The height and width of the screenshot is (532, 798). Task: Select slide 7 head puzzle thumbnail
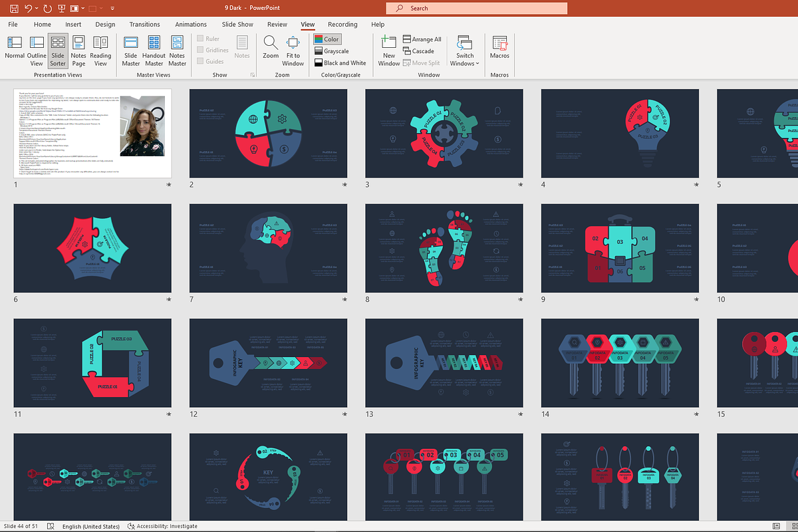coord(268,248)
